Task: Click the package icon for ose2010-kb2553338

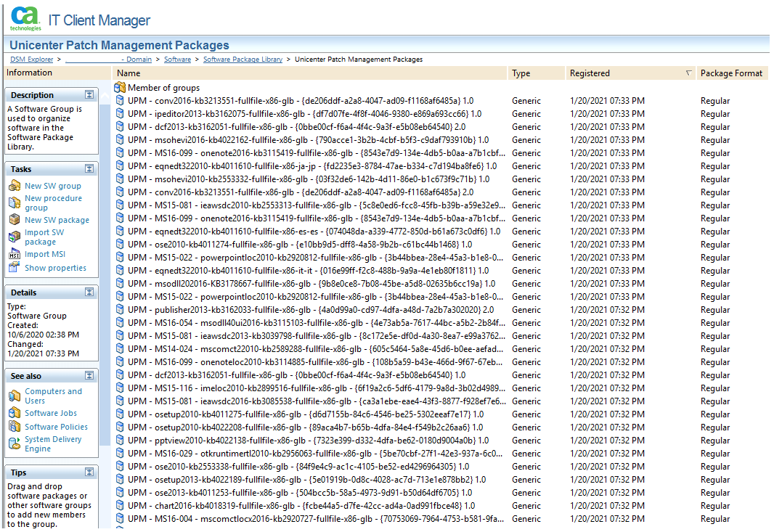Action: (120, 467)
